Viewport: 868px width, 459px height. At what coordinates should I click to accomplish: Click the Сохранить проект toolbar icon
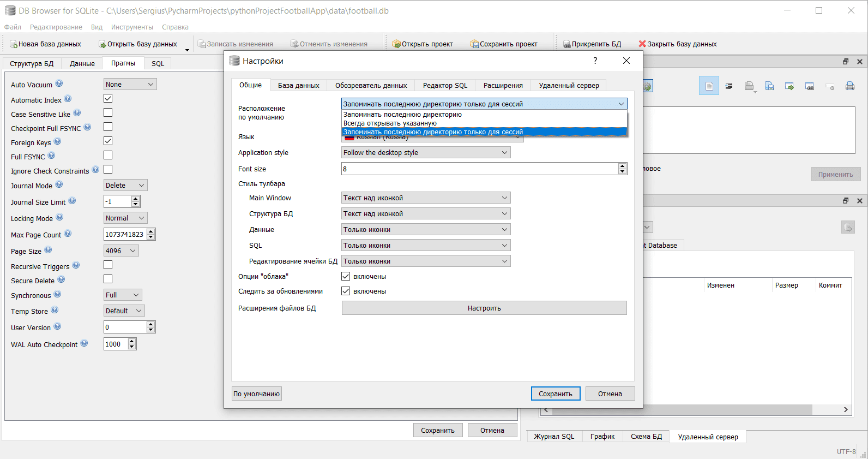[x=474, y=44]
